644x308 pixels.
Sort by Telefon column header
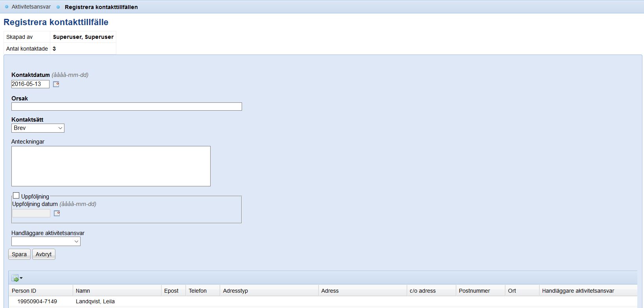coord(203,291)
